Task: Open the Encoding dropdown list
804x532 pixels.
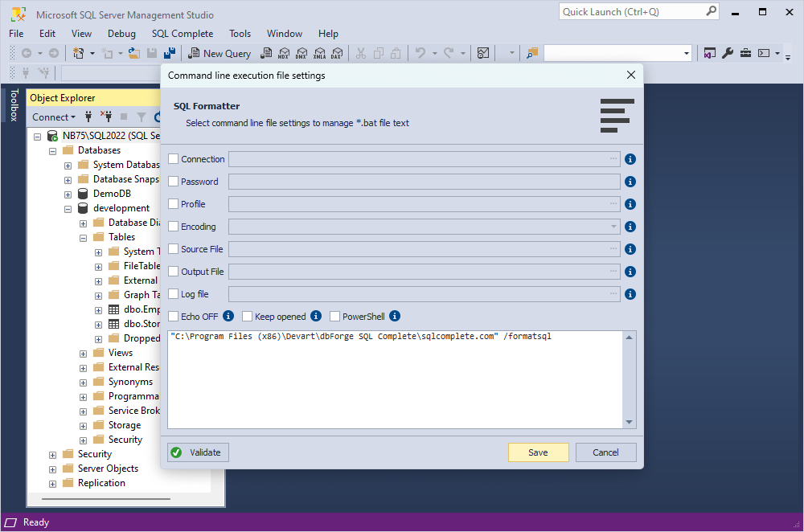Action: tap(613, 227)
